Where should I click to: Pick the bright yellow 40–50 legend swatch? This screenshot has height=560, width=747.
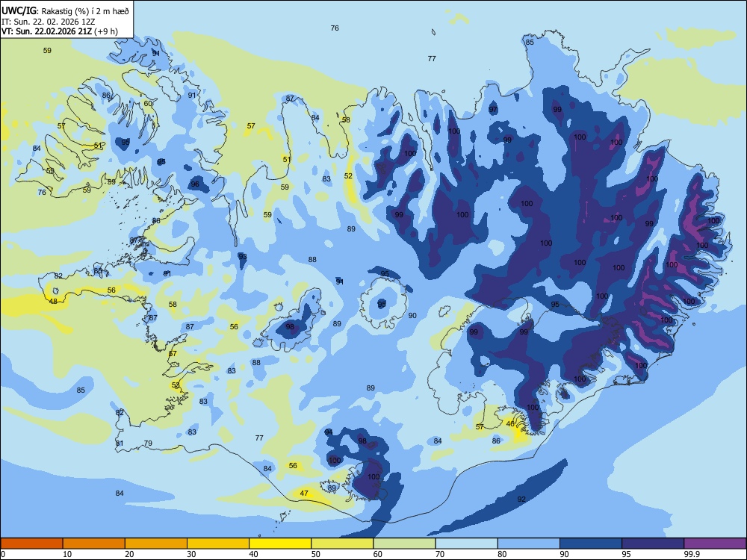[x=280, y=544]
